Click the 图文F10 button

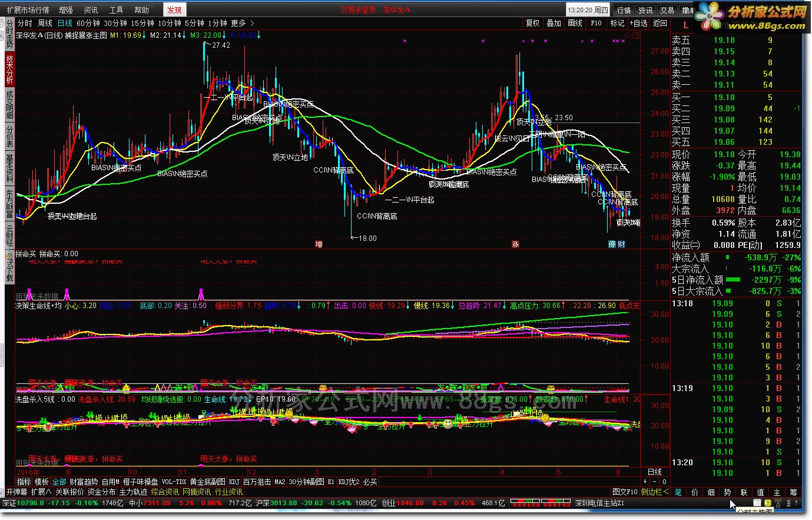click(625, 492)
